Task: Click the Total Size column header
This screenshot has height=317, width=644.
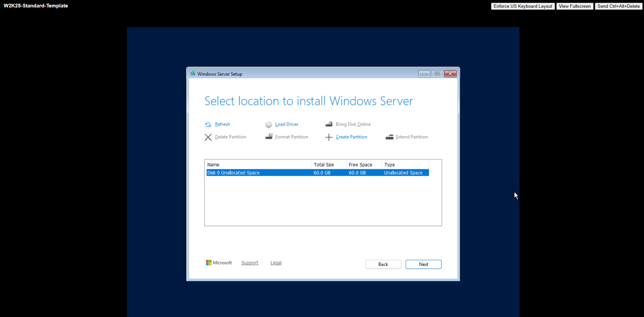Action: (329, 165)
